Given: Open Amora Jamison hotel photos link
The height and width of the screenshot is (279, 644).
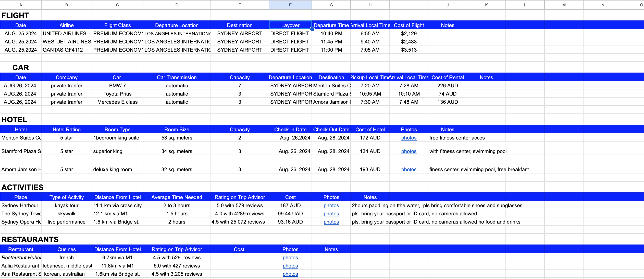Looking at the screenshot, I should (x=409, y=169).
